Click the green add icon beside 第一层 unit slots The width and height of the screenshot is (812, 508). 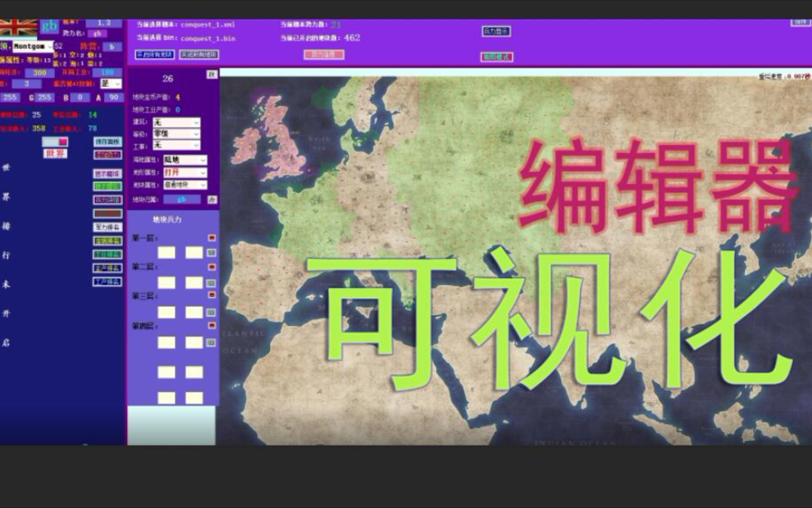click(x=211, y=252)
